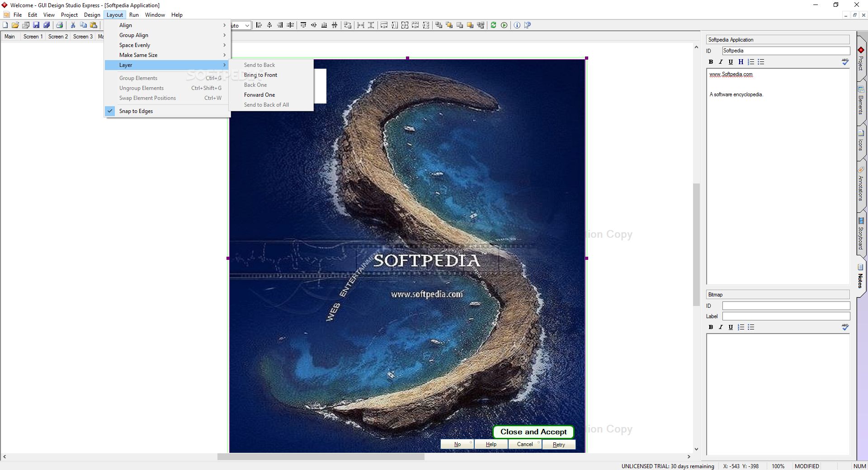Toggle underline in Bitmap notes toolbar

tap(731, 327)
